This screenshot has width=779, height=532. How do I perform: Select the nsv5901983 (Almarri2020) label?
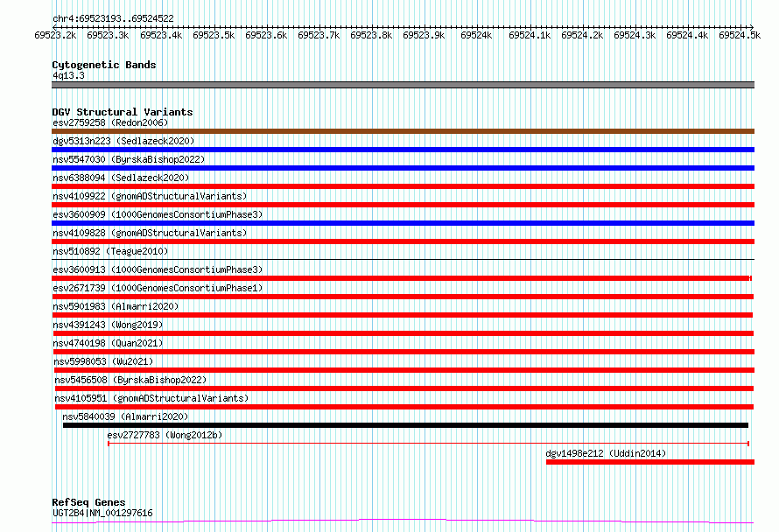point(116,306)
